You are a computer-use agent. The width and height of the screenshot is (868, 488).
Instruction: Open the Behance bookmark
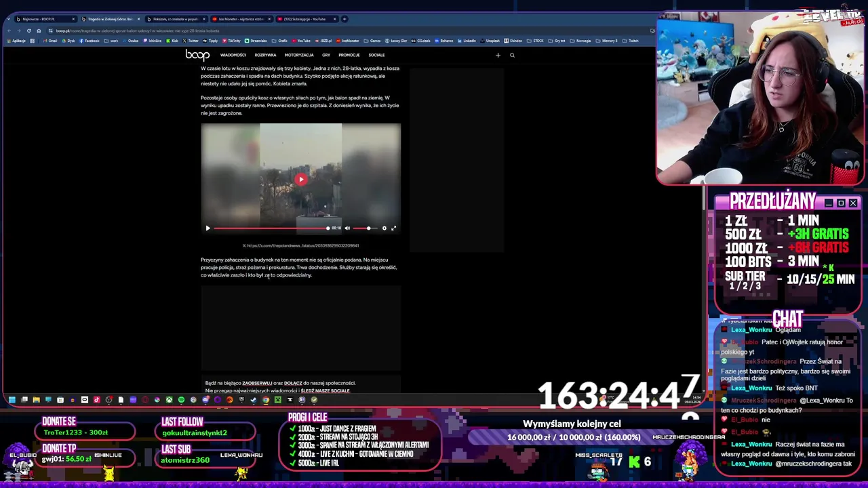(x=443, y=41)
